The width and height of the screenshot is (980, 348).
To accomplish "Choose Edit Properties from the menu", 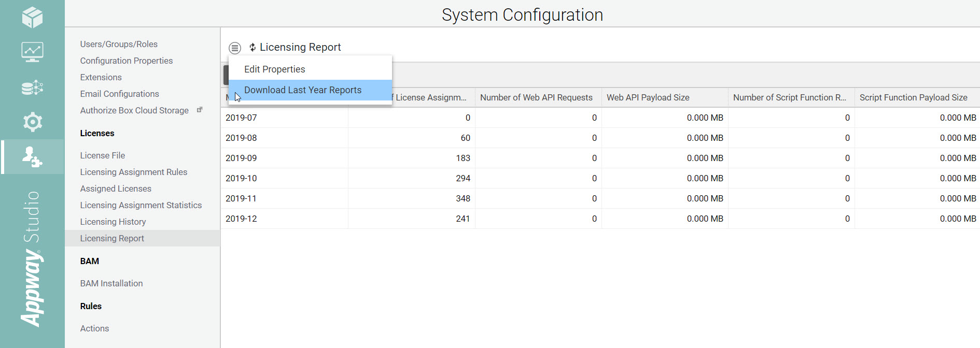I will 274,69.
